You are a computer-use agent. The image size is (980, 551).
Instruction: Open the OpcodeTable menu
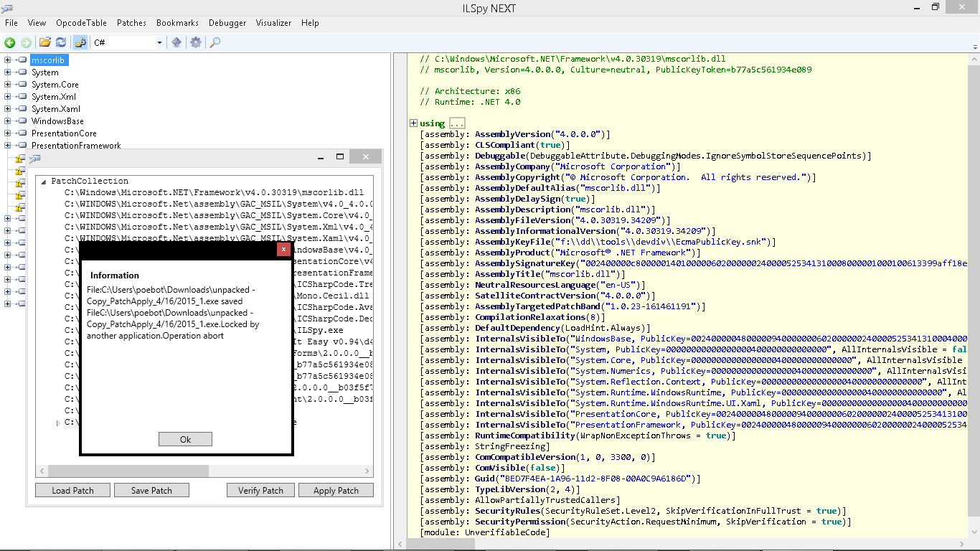coord(81,23)
